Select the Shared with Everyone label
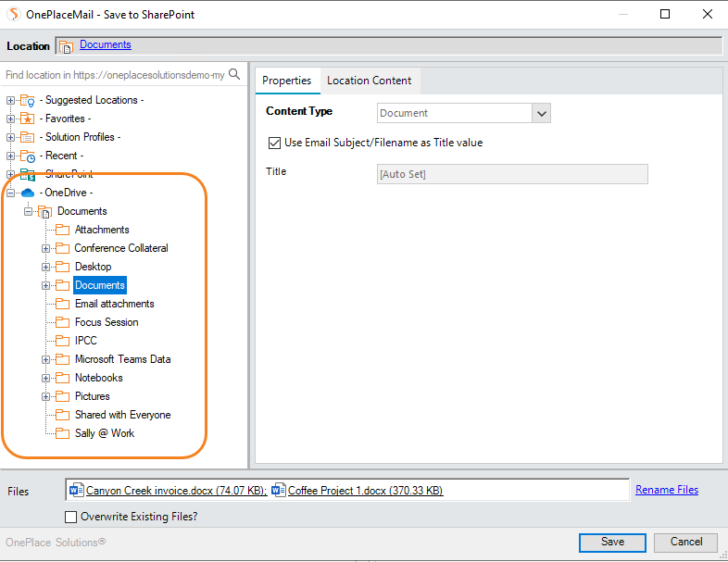The height and width of the screenshot is (562, 728). coord(123,415)
